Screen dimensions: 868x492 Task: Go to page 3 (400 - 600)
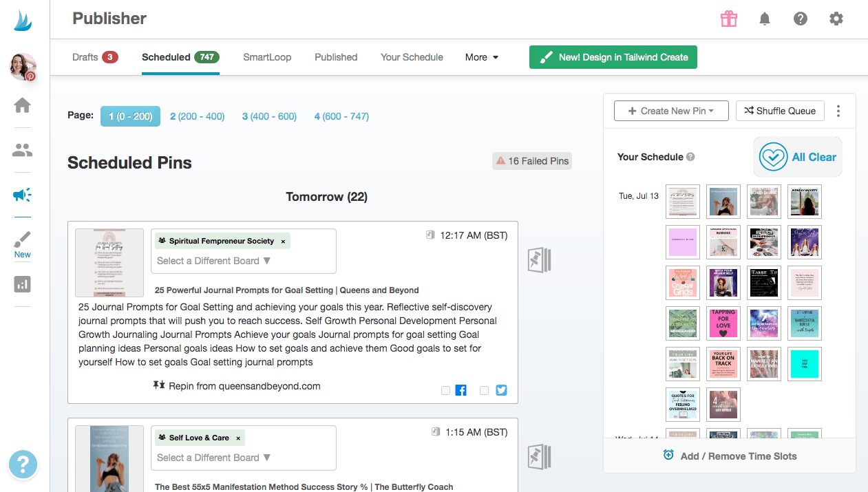pyautogui.click(x=269, y=116)
